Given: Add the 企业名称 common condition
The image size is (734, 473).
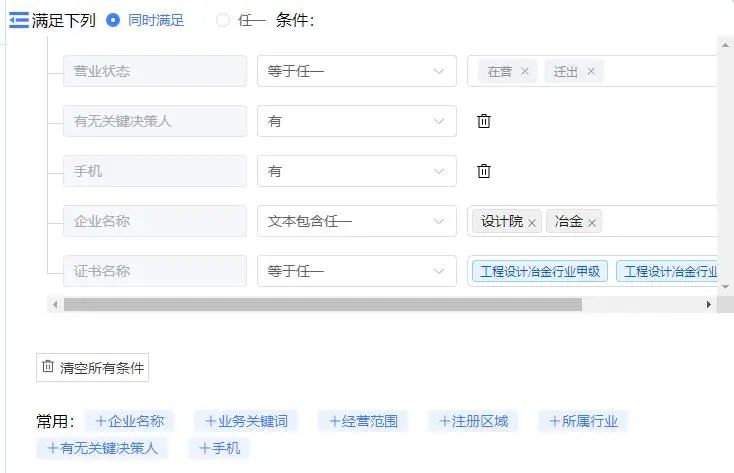Looking at the screenshot, I should tap(129, 421).
